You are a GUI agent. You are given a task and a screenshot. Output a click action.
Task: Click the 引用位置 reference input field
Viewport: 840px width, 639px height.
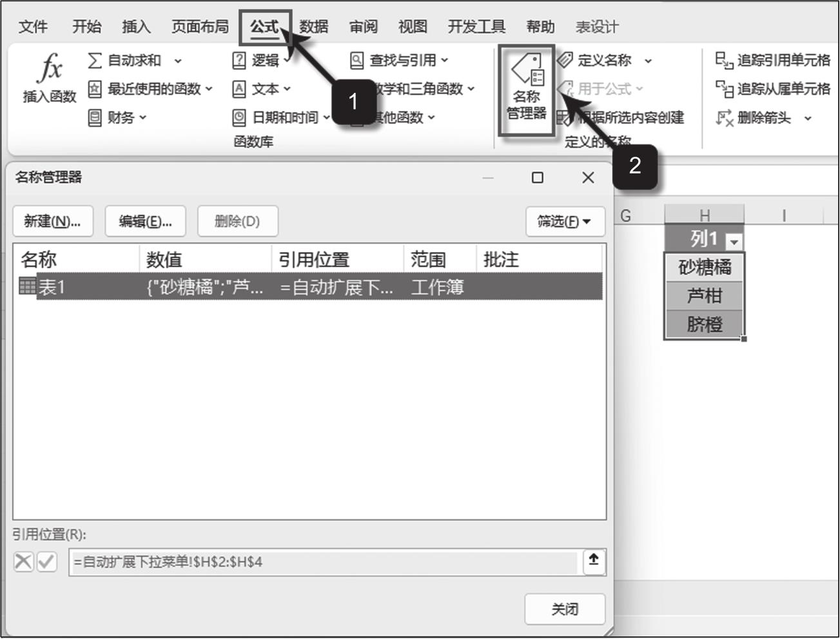tap(323, 562)
